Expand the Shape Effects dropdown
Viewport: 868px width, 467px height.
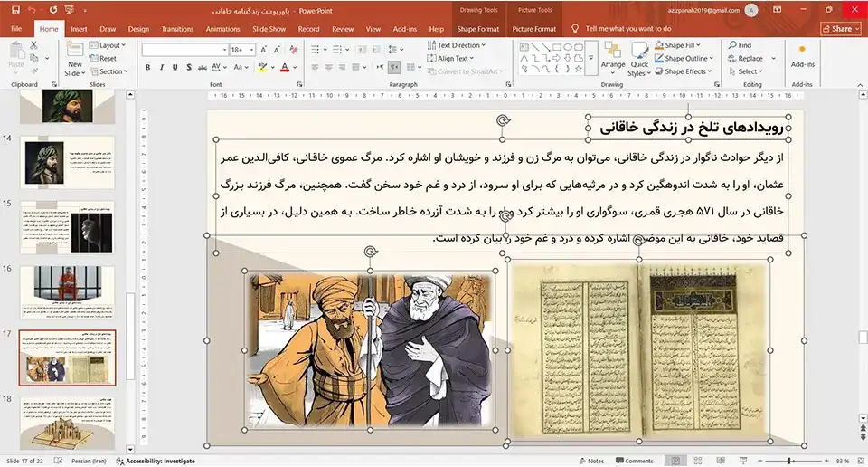684,71
